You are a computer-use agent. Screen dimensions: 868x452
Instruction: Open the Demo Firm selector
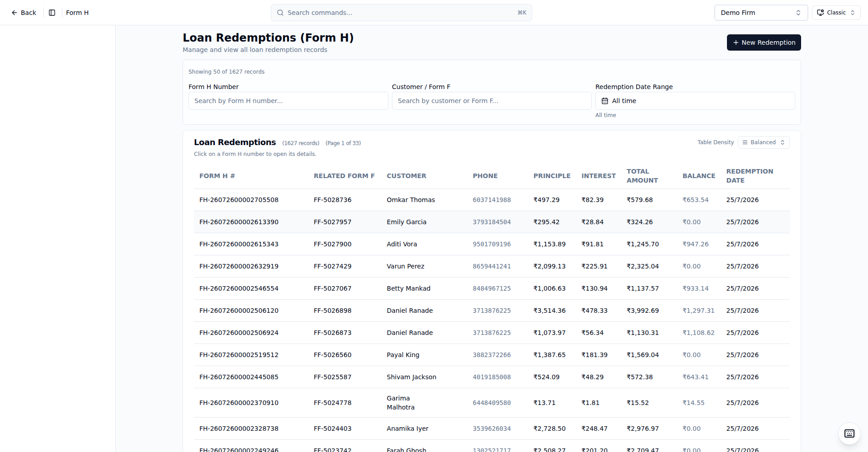coord(761,13)
